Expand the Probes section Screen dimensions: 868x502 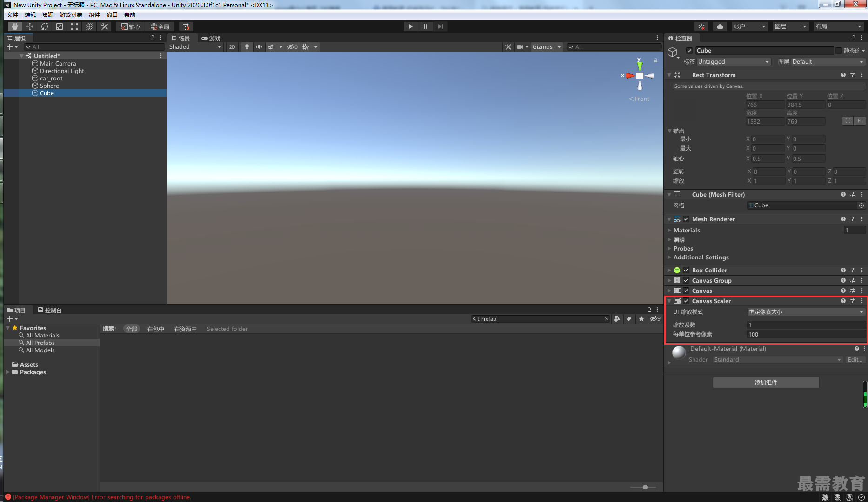(x=669, y=248)
